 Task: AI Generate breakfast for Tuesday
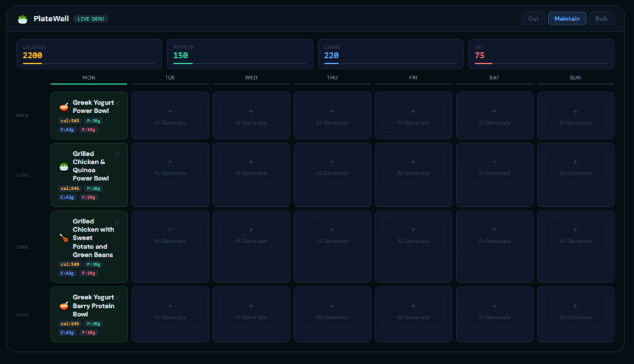(x=170, y=115)
